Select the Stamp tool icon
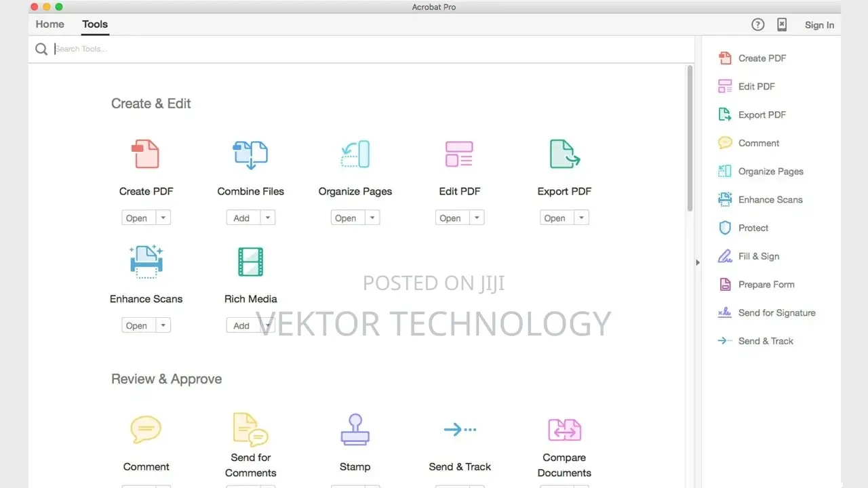The height and width of the screenshot is (488, 868). tap(355, 429)
